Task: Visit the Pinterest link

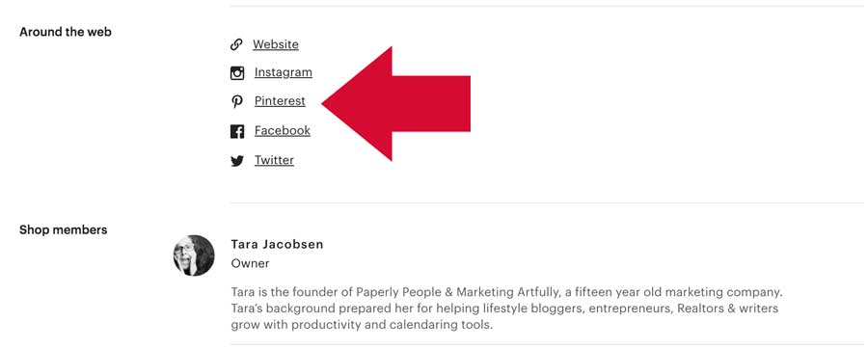Action: [280, 101]
